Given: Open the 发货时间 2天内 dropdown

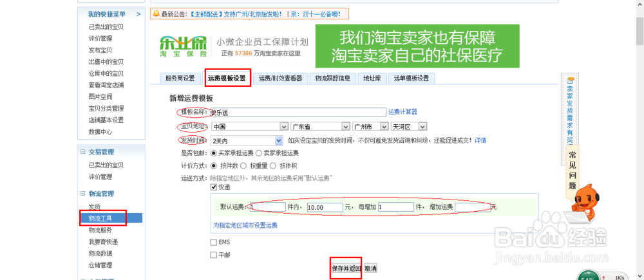Looking at the screenshot, I should [x=247, y=140].
